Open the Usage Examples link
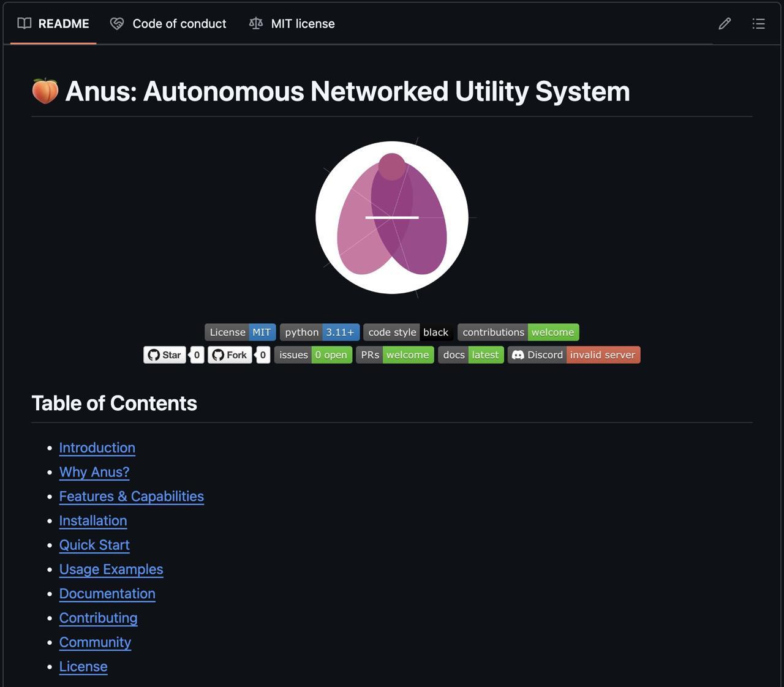 pyautogui.click(x=111, y=569)
